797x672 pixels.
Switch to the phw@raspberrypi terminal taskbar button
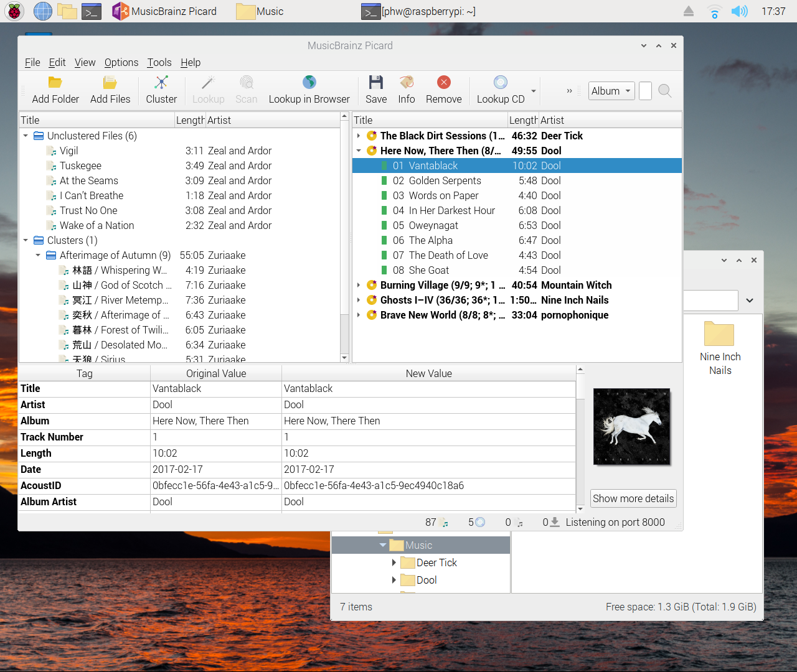point(419,11)
